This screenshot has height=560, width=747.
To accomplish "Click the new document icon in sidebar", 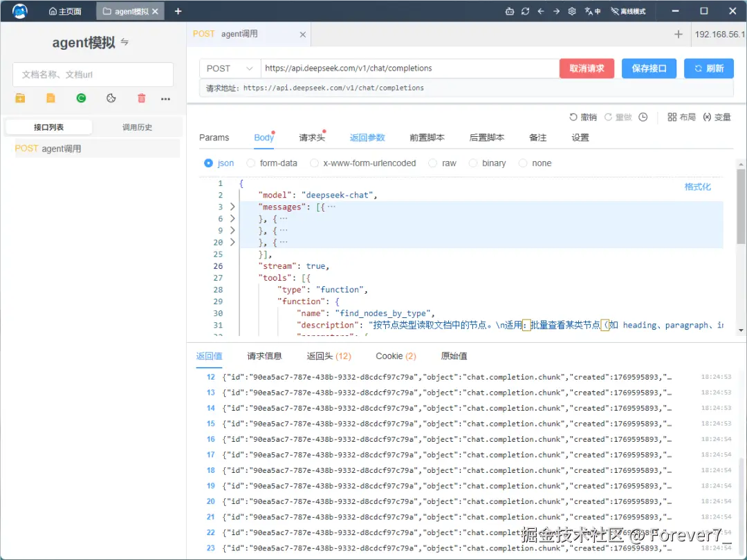I will click(50, 98).
